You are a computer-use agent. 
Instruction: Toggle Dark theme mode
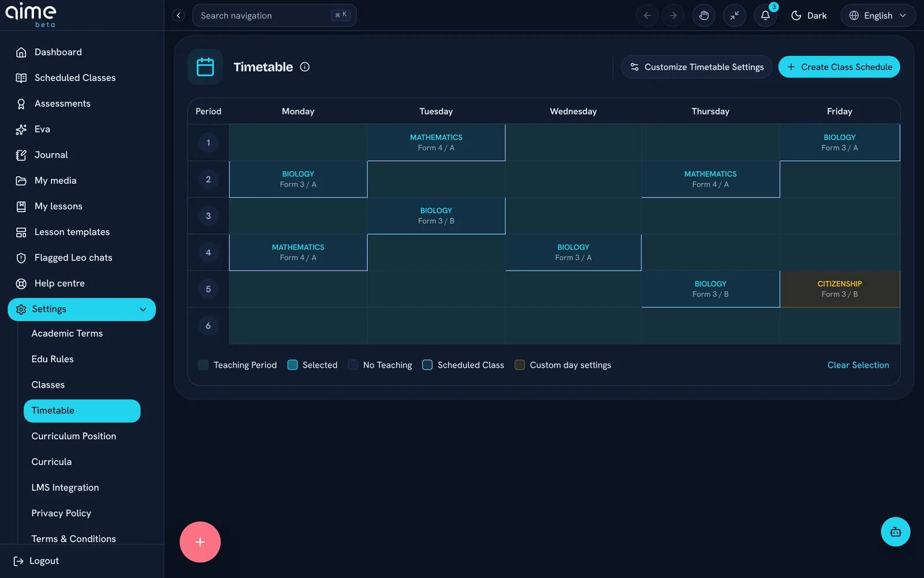(x=808, y=16)
